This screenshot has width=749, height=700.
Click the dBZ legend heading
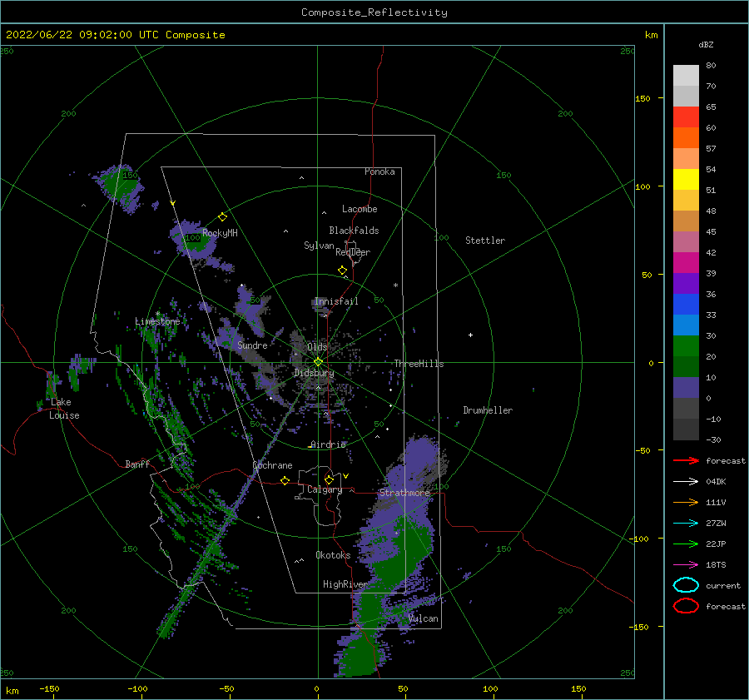point(706,45)
